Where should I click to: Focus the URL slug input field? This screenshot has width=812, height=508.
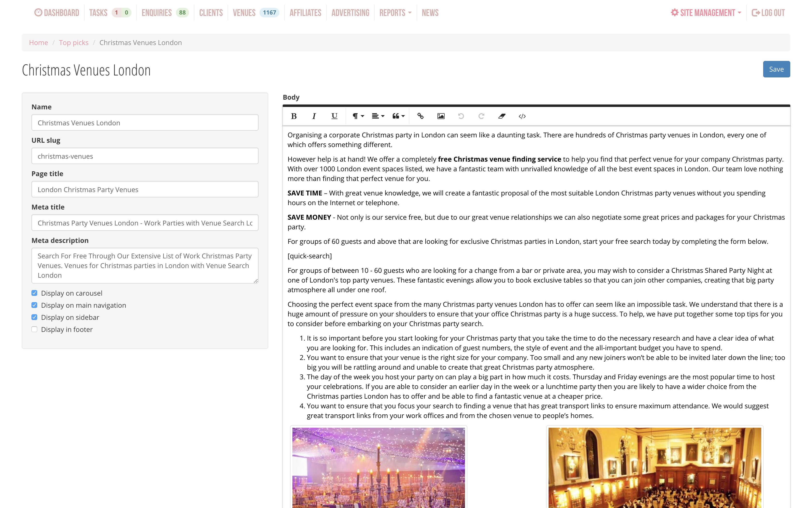[x=145, y=156]
